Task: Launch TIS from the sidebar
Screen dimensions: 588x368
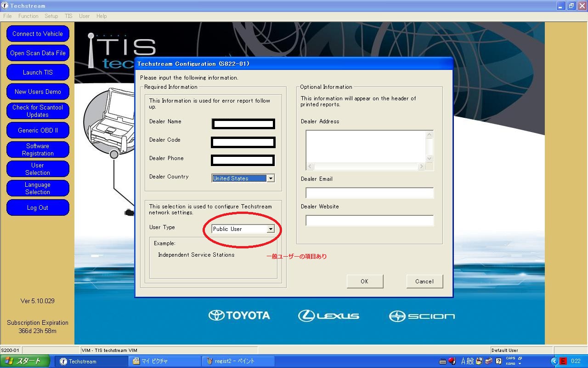Action: (38, 72)
